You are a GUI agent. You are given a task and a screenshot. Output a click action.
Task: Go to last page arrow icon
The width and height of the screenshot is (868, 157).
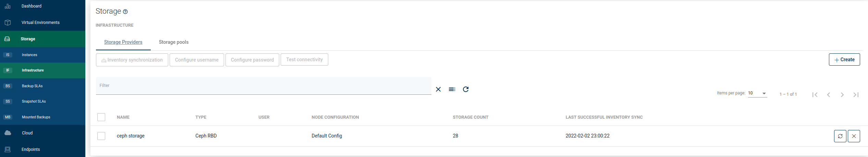pos(856,95)
